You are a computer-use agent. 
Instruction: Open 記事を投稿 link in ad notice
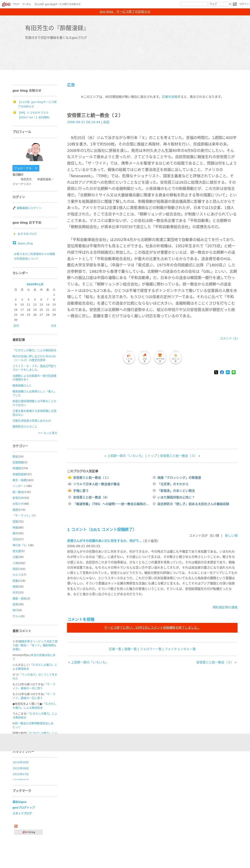pyautogui.click(x=170, y=97)
